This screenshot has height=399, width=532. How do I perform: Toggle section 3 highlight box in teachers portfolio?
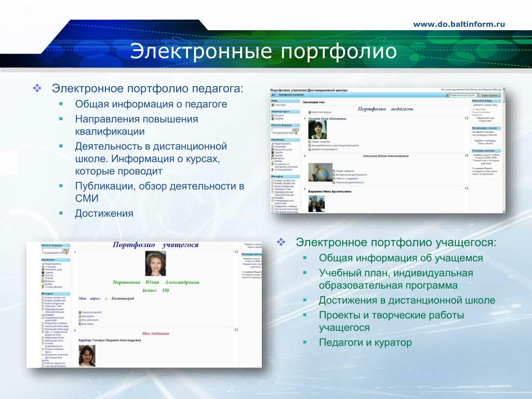467,188
